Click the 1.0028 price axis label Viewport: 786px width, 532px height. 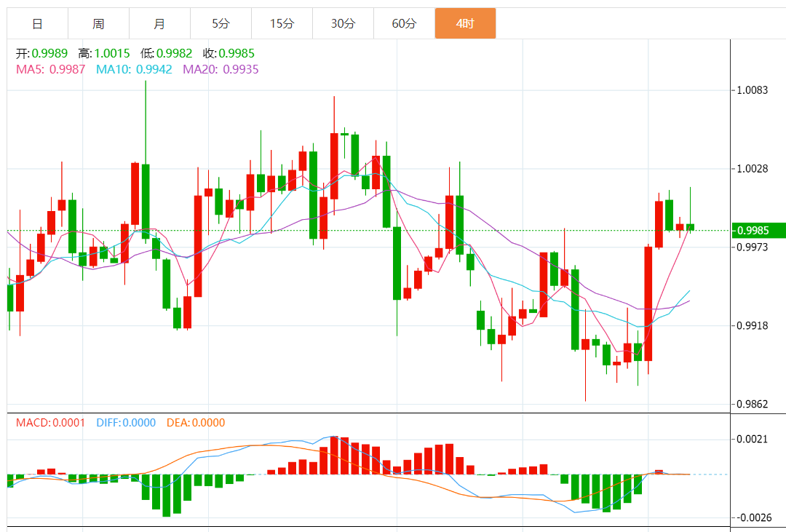coord(752,168)
